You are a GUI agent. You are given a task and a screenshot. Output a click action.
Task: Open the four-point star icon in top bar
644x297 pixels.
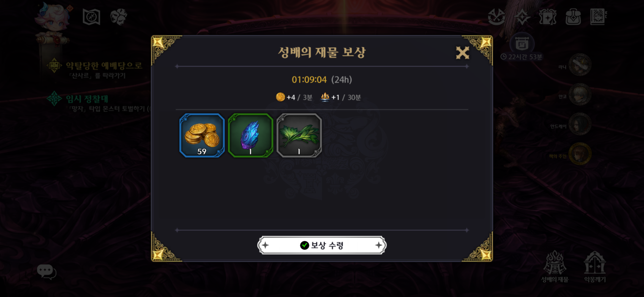(x=522, y=17)
